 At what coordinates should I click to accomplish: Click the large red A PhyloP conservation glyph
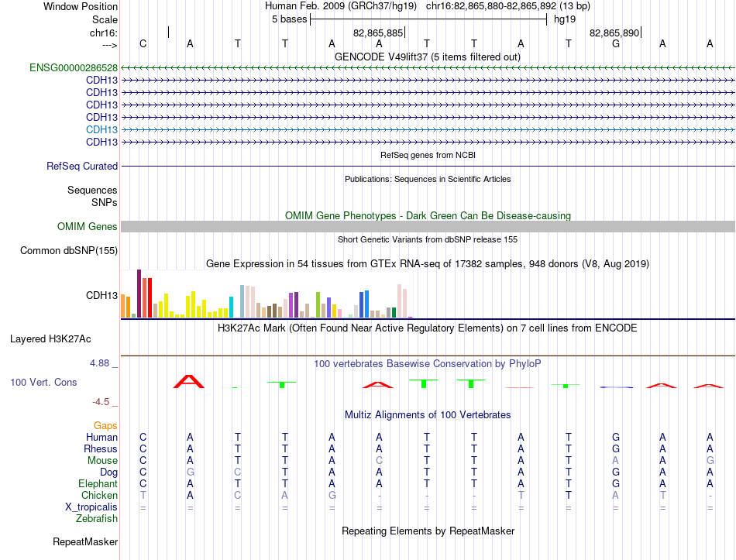(x=189, y=382)
